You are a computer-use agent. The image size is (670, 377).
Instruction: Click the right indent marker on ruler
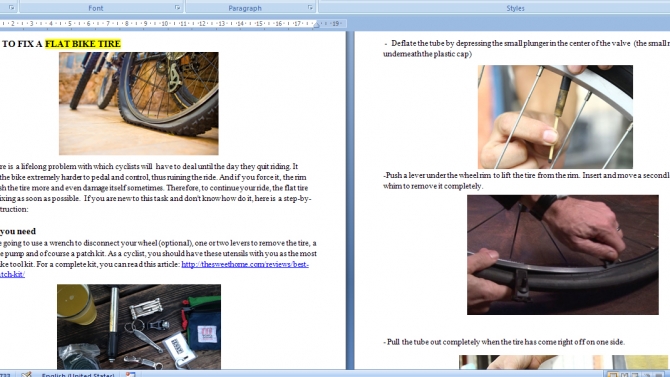click(316, 25)
